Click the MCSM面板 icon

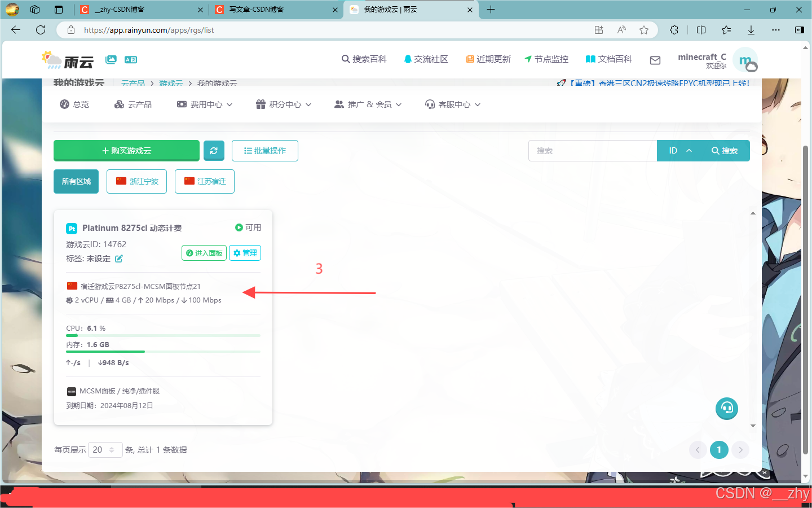[x=72, y=391]
